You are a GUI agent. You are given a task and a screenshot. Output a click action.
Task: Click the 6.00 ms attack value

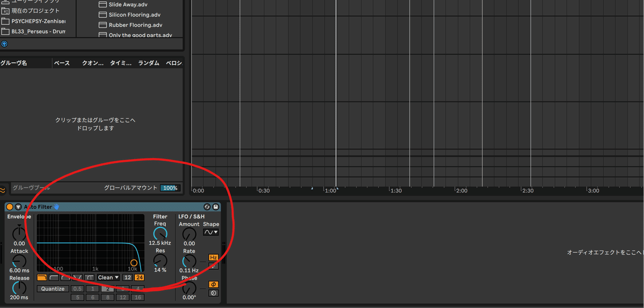pyautogui.click(x=19, y=270)
